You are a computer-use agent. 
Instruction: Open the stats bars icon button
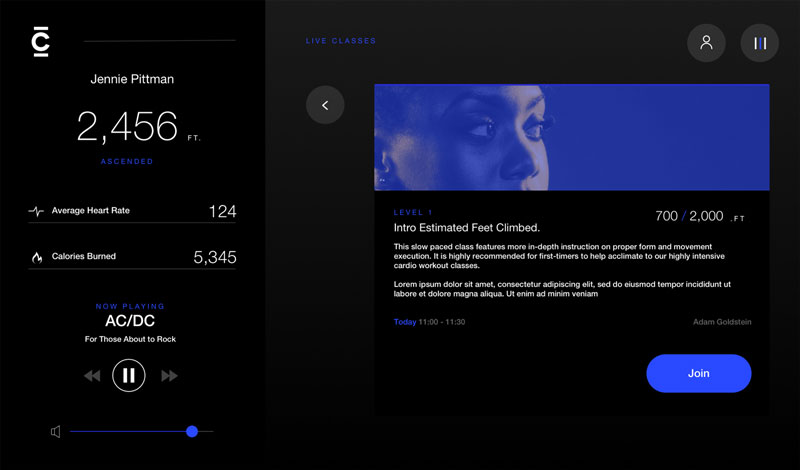point(759,43)
